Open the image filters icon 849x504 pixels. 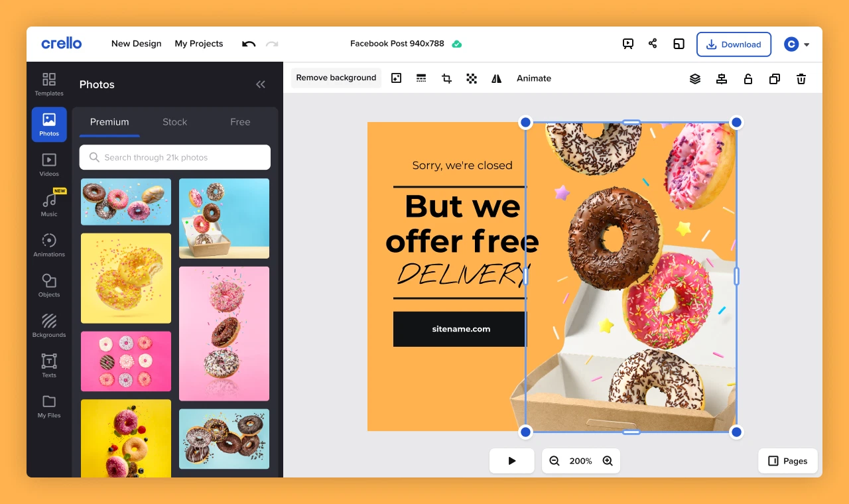pyautogui.click(x=396, y=78)
